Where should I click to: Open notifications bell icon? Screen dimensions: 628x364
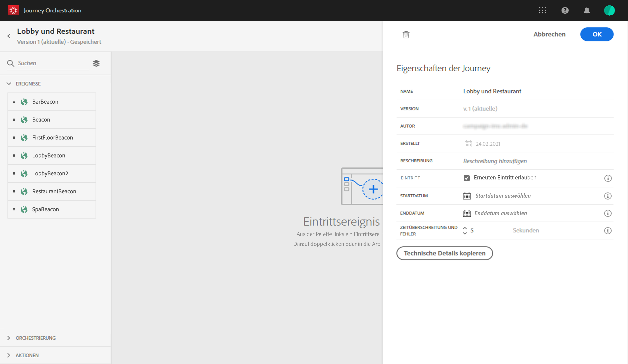click(x=587, y=10)
